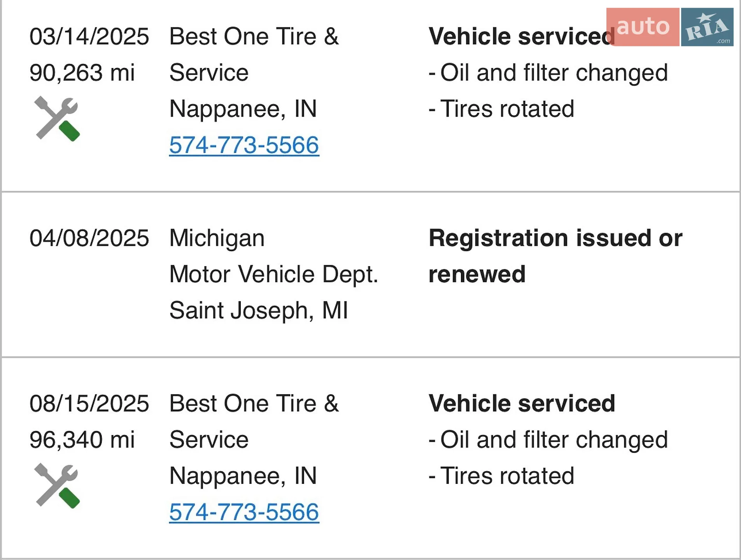Click the blue RIA.com logo badge
Image resolution: width=741 pixels, height=560 pixels.
point(707,27)
